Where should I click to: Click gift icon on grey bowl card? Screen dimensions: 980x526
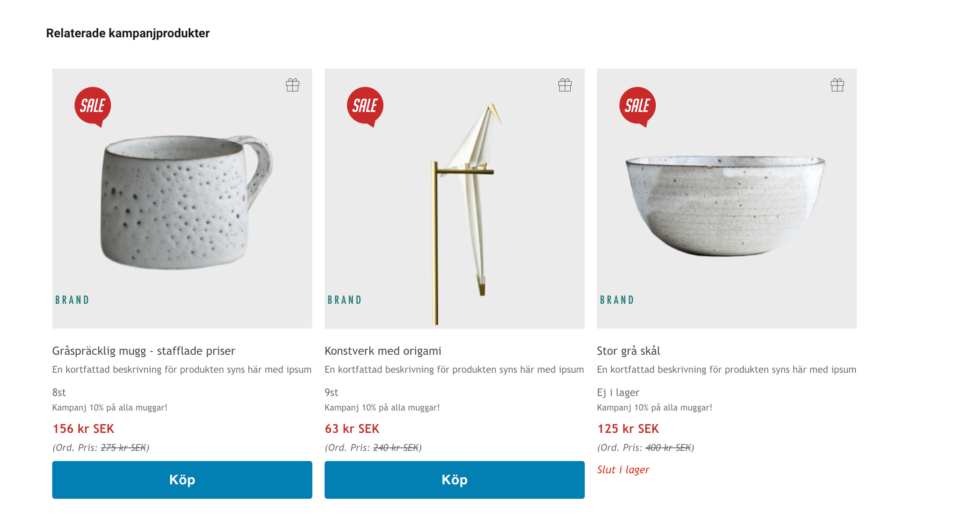point(837,85)
